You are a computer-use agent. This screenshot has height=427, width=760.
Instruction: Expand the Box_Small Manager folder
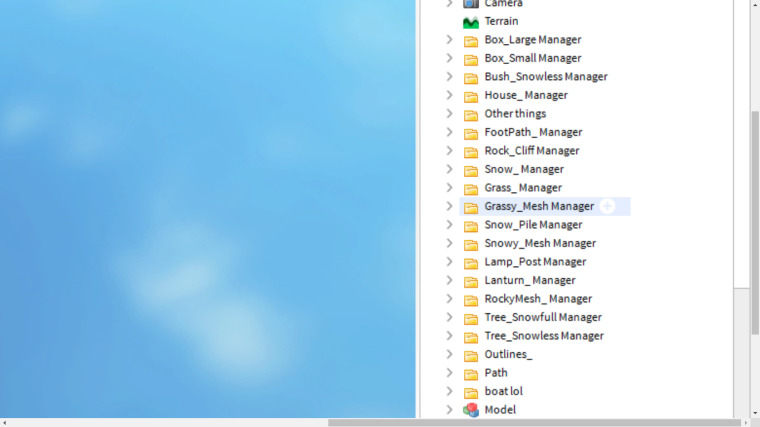[x=449, y=58]
